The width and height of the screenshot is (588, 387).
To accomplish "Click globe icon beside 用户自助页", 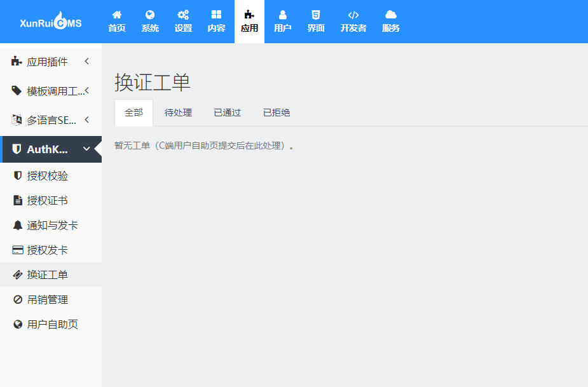I will pos(18,324).
